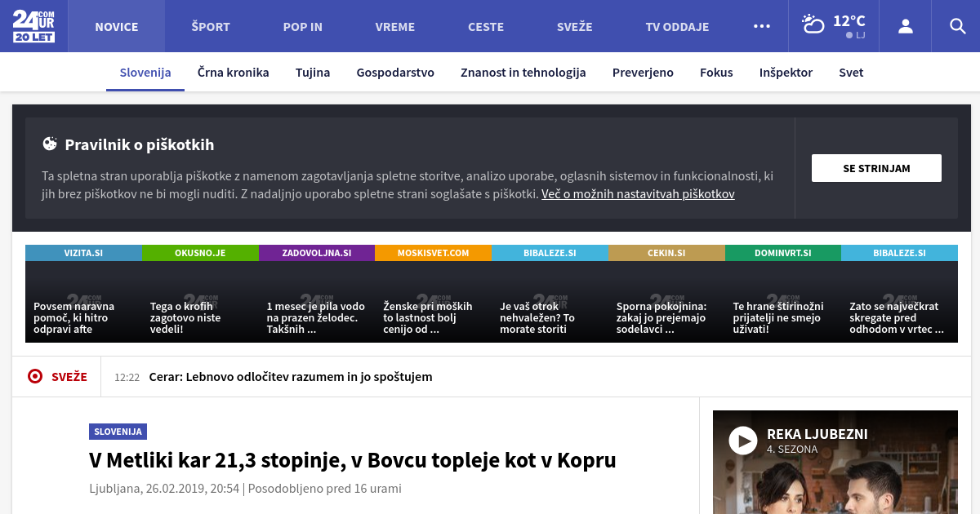Image resolution: width=980 pixels, height=514 pixels.
Task: Open the Okusno.je krofi article thumbnail
Action: point(200,301)
